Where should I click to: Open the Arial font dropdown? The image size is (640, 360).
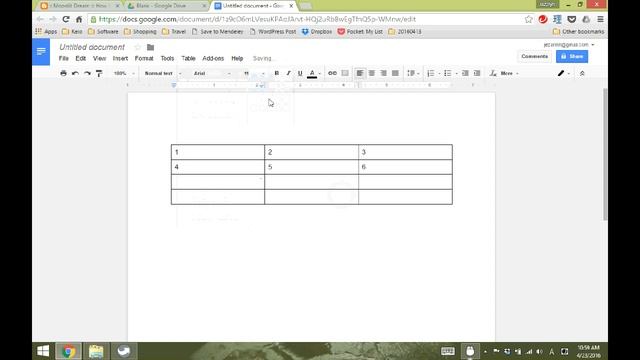coord(212,73)
